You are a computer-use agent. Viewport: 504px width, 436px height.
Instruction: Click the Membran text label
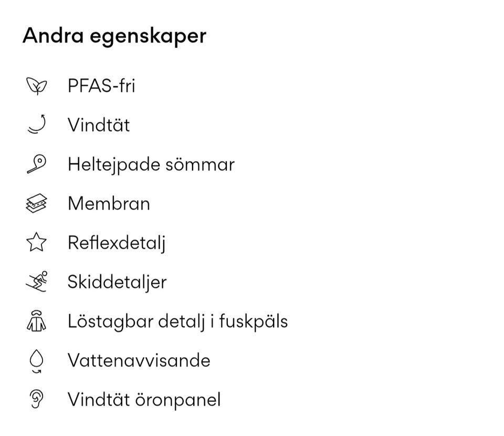109,204
